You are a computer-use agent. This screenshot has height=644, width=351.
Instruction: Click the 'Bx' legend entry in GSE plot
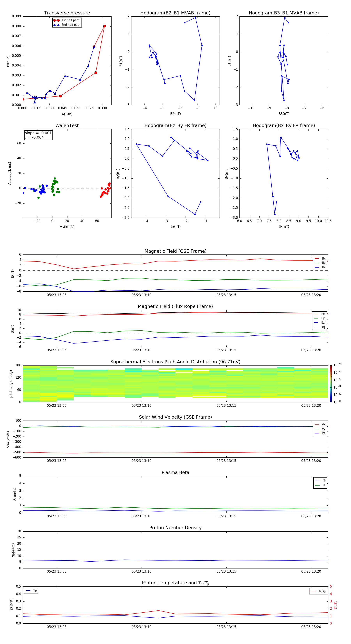320,259
